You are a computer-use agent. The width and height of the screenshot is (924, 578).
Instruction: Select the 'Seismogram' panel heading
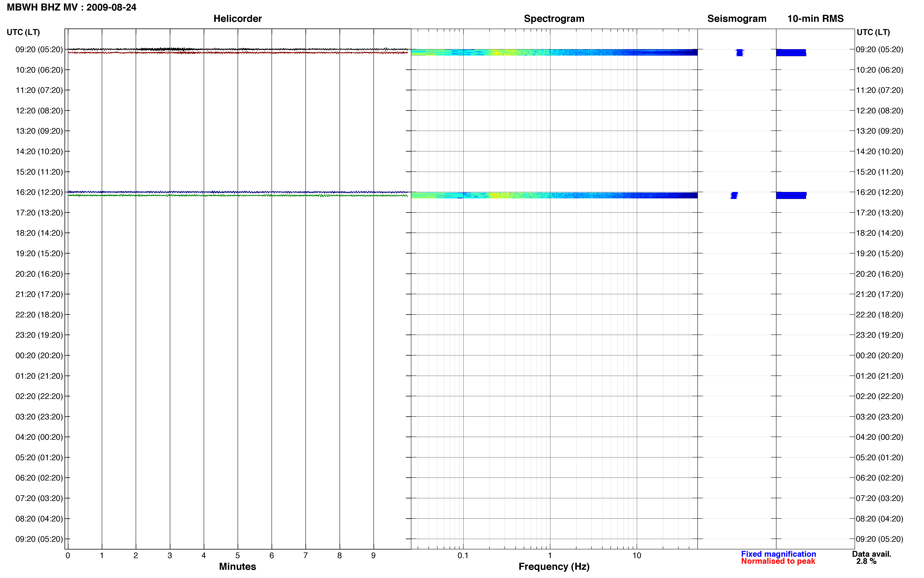point(736,18)
